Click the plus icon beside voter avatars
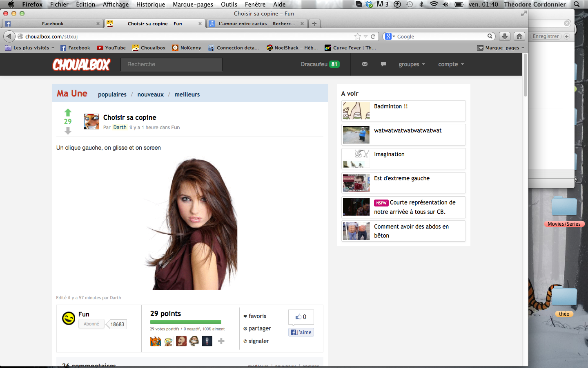Image resolution: width=588 pixels, height=368 pixels. [221, 341]
